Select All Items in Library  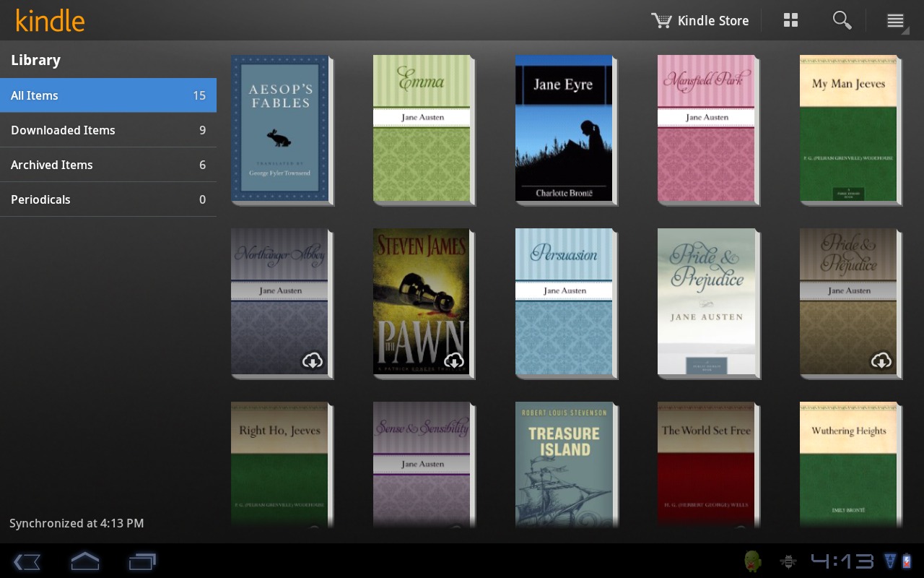coord(108,95)
